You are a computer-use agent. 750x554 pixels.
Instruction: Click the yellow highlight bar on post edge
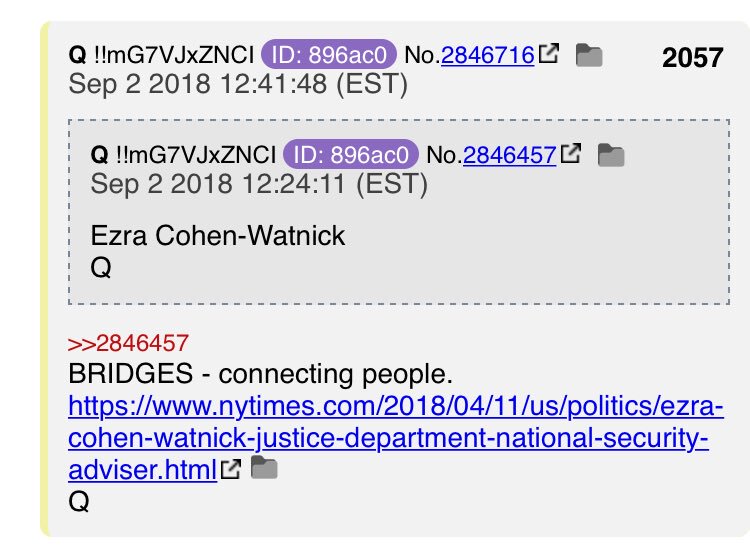(x=44, y=279)
